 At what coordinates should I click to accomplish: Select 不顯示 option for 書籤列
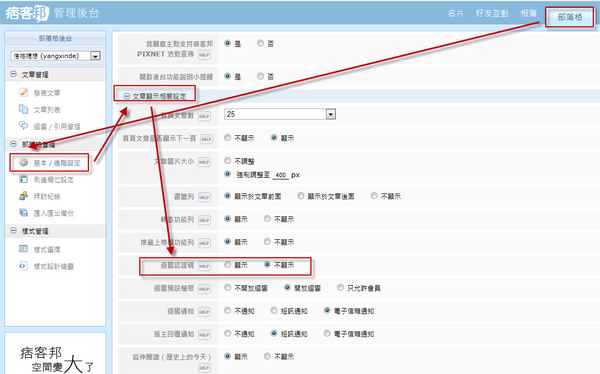point(374,196)
